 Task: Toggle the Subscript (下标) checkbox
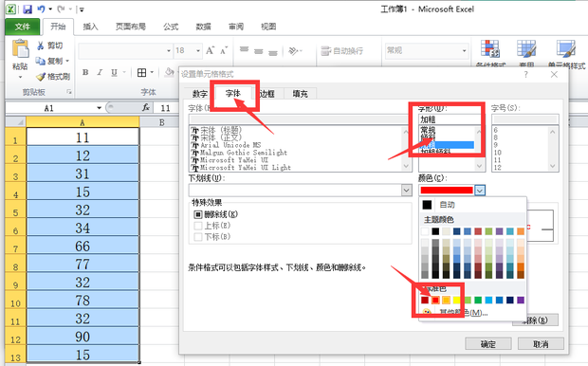198,237
